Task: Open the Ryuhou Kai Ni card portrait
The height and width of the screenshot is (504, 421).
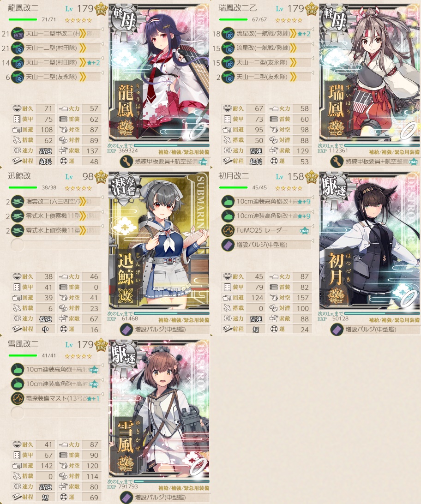Action: click(159, 73)
